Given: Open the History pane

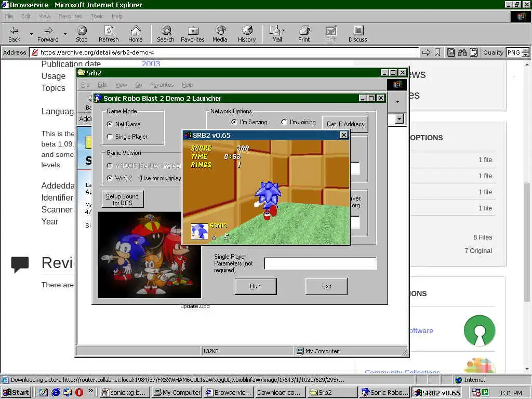Looking at the screenshot, I should 247,34.
